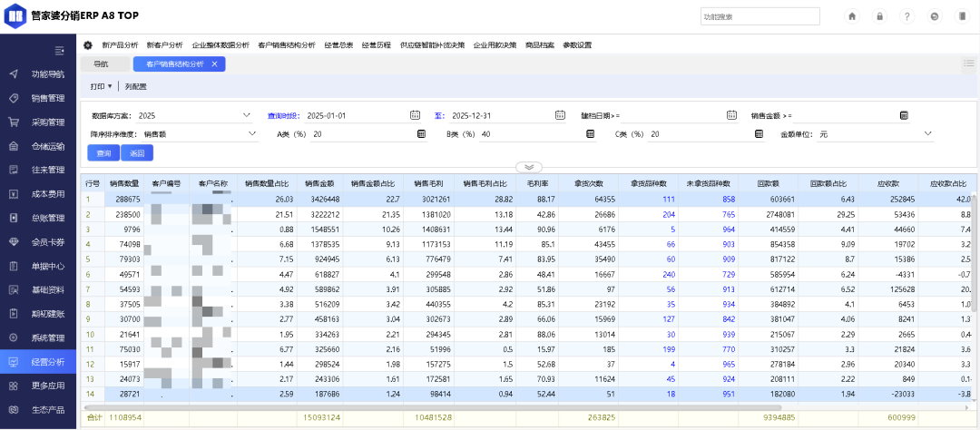Click 拿货品种数 link 240 in row 6

click(x=668, y=274)
